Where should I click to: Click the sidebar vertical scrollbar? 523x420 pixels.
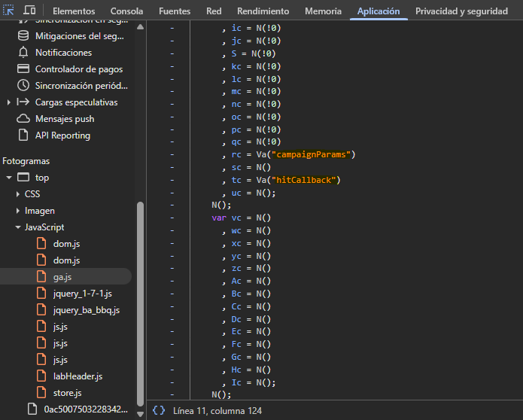coord(140,301)
